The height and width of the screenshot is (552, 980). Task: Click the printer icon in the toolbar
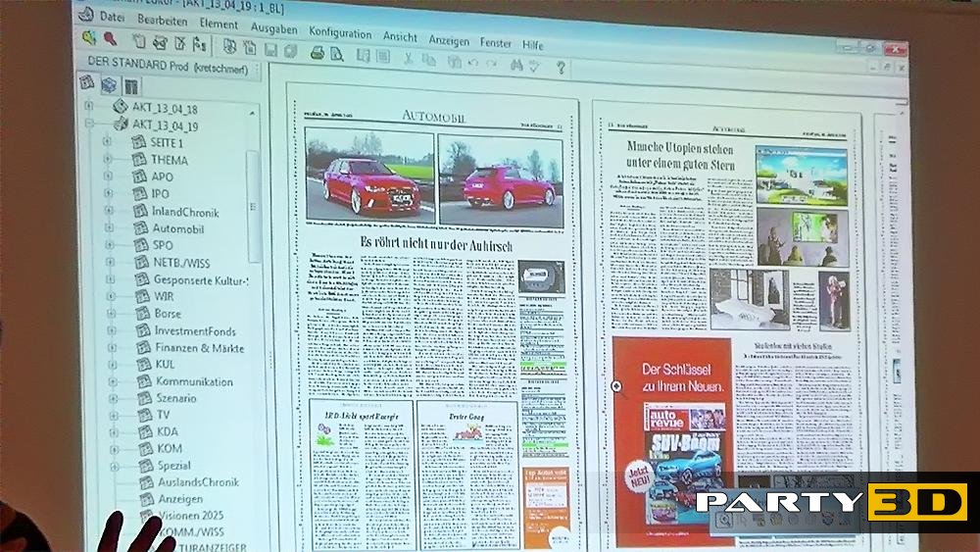click(318, 53)
